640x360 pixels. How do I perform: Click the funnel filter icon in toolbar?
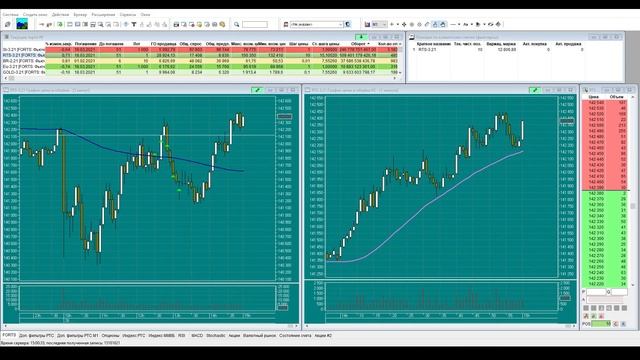coord(134,24)
